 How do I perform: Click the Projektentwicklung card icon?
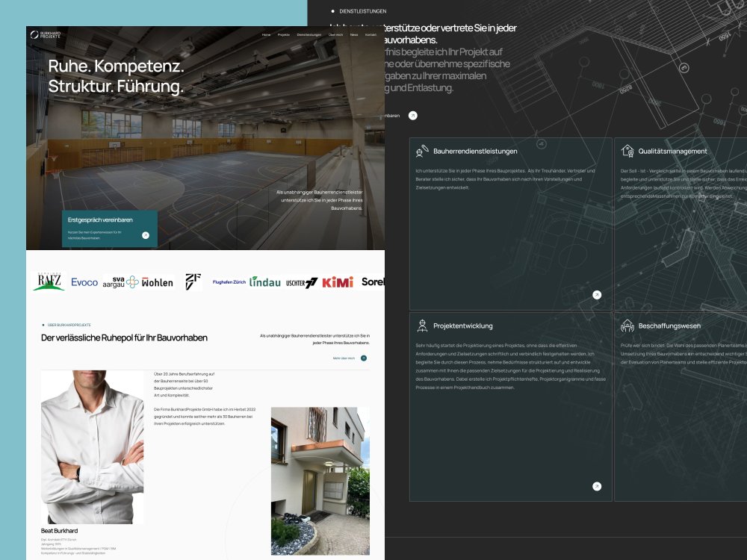click(422, 326)
